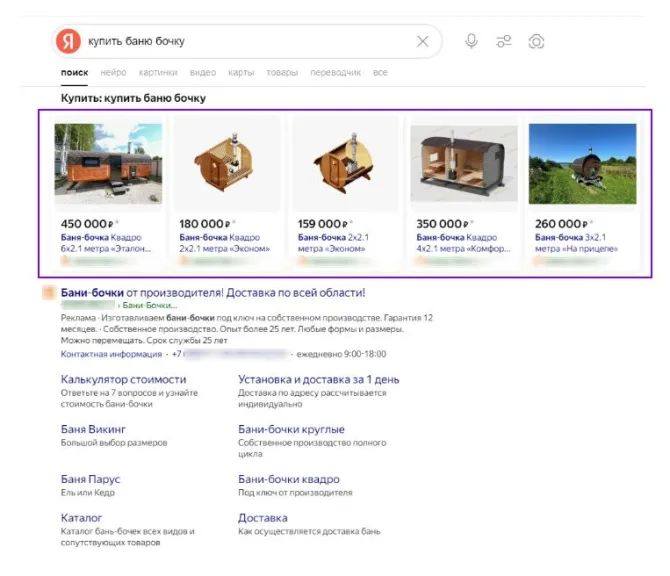Viewport: 670px width, 576px height.
Task: Click heading 'Купить: купить баню бочку'
Action: pos(133,98)
